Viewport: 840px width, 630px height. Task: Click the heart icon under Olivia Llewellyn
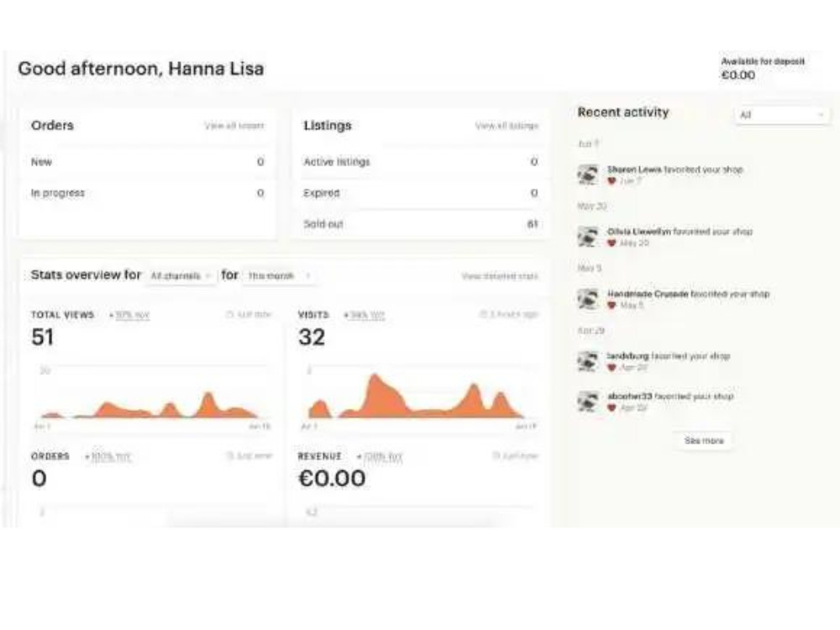[612, 244]
